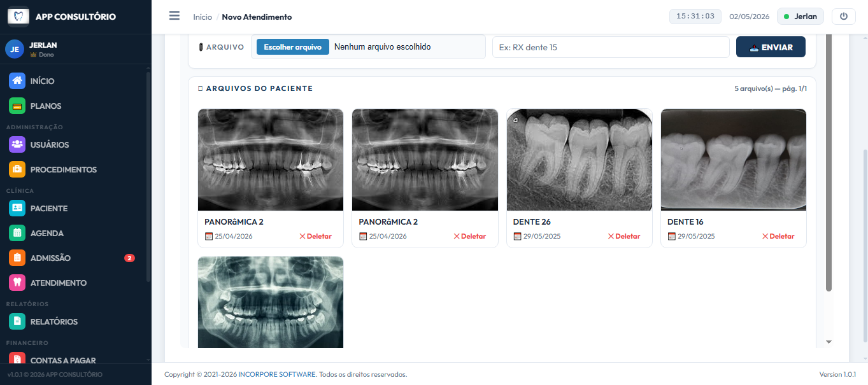Click the calendar icon beside DENTE 16 date
This screenshot has width=868, height=385.
pyautogui.click(x=671, y=236)
